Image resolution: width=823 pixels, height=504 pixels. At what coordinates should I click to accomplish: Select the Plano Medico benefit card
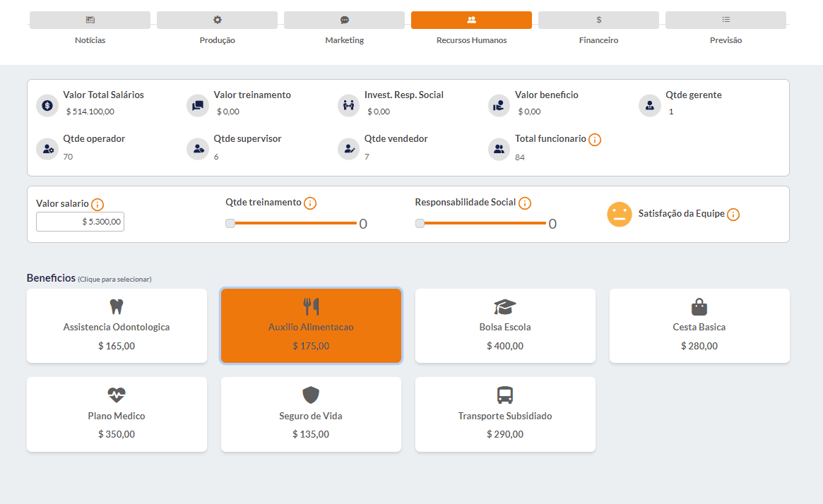coord(117,414)
